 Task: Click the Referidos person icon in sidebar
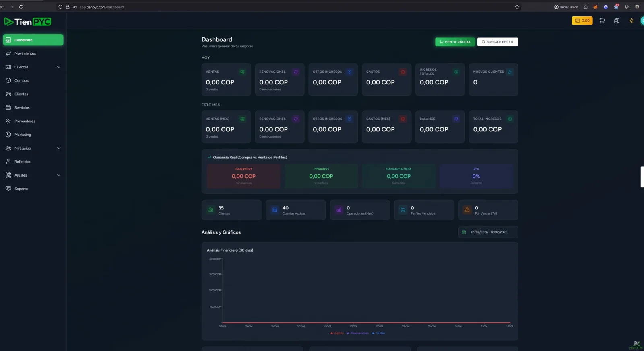click(x=8, y=162)
